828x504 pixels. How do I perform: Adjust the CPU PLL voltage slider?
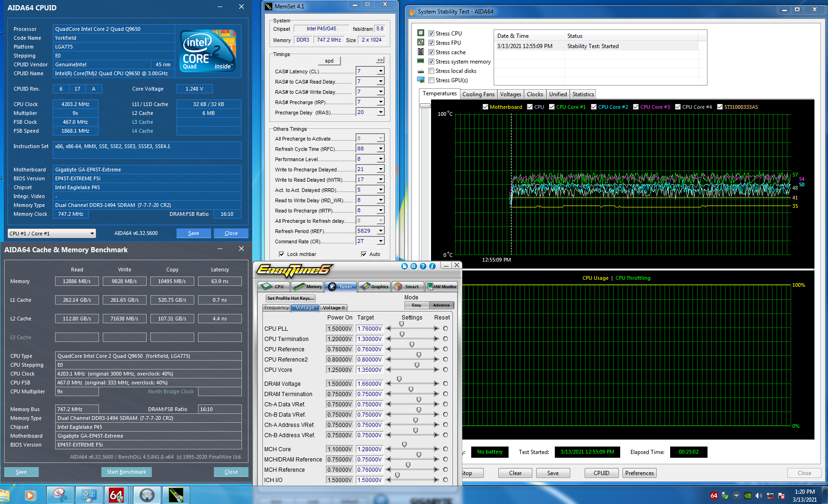(x=402, y=324)
